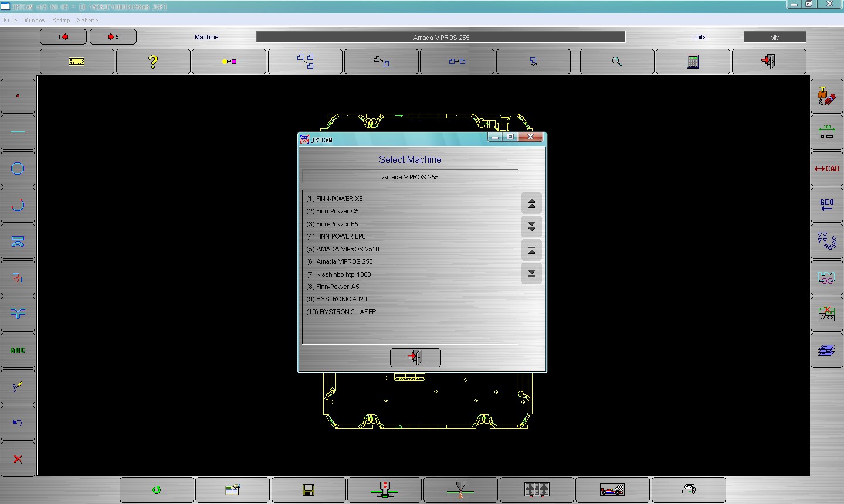Screen dimensions: 844x504
Task: Click the laser cutting head icon
Action: 460,490
